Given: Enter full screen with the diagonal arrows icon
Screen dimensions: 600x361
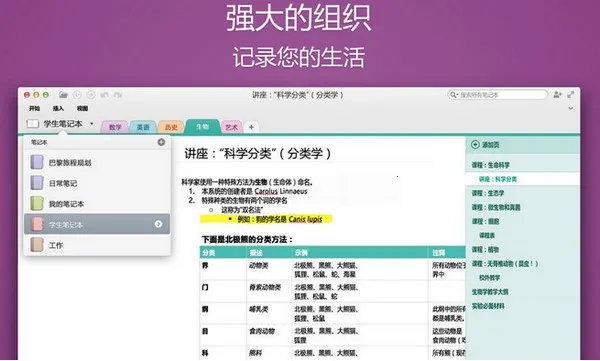Looking at the screenshot, I should click(571, 95).
